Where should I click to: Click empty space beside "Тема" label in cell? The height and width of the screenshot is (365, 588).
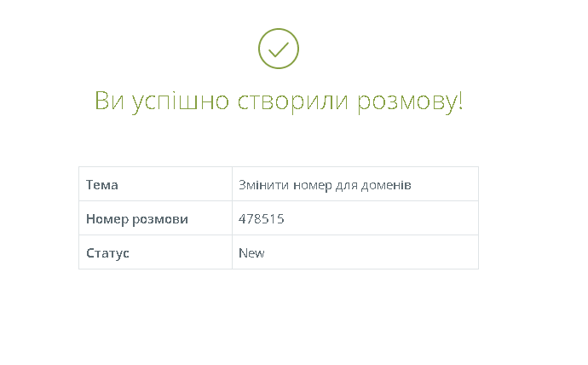tap(175, 184)
